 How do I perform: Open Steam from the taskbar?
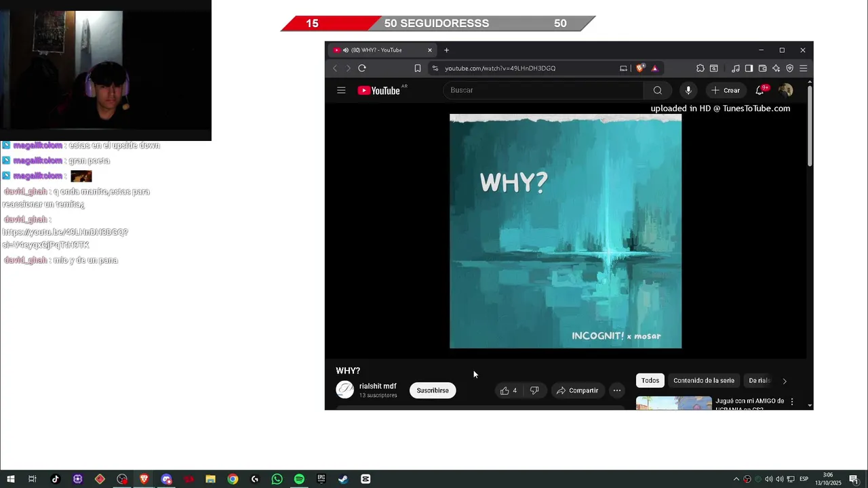[x=343, y=479]
